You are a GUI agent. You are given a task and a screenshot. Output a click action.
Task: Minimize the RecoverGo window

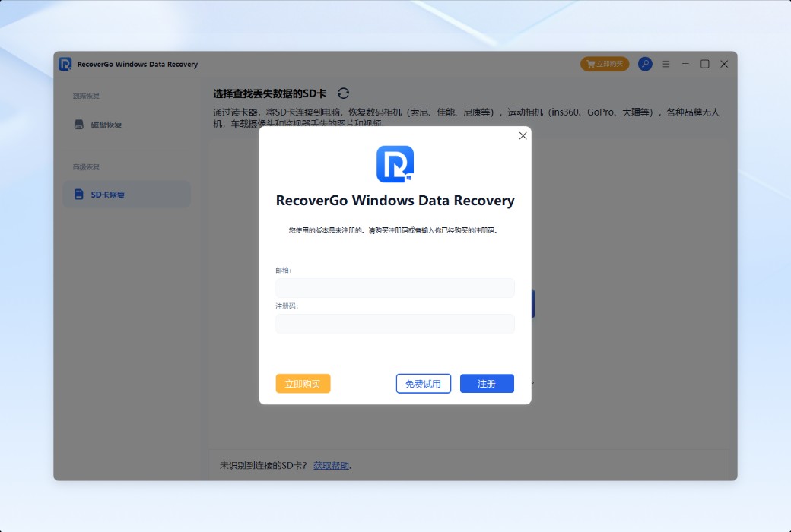[685, 64]
